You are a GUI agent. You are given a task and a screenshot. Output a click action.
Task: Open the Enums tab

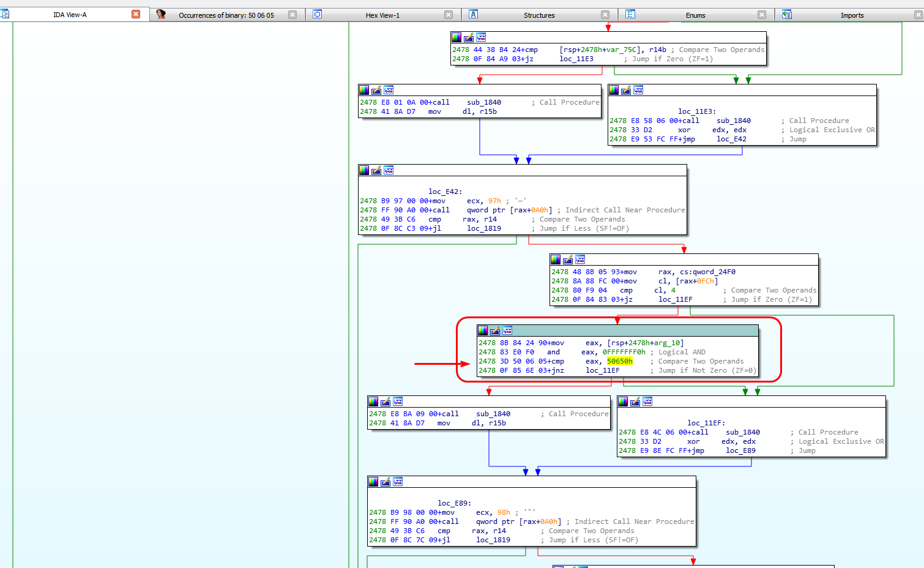(695, 15)
